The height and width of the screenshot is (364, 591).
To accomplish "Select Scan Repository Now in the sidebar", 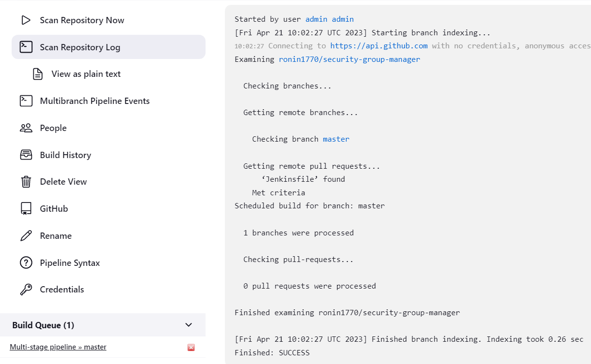I will click(x=82, y=20).
